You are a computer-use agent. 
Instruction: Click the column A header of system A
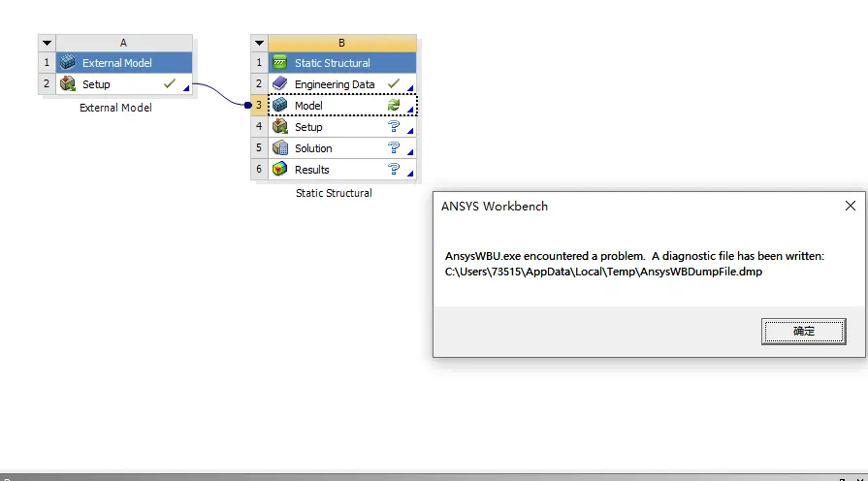[124, 43]
